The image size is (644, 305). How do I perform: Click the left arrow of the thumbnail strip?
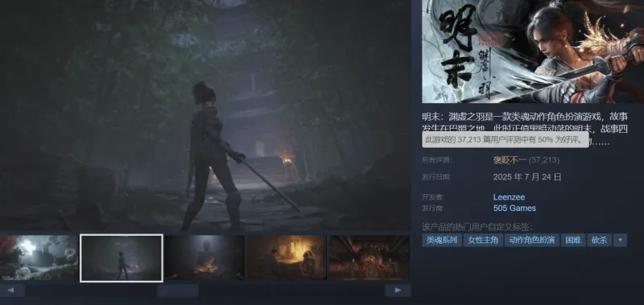click(12, 291)
